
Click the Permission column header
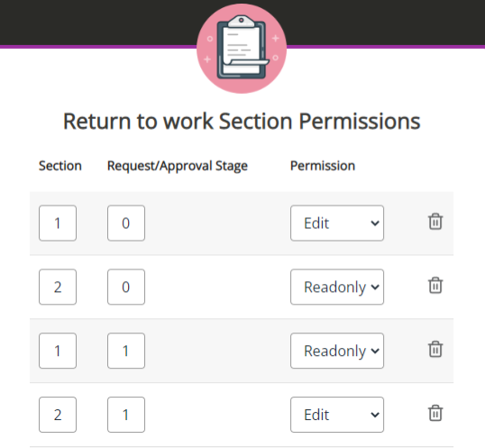323,166
